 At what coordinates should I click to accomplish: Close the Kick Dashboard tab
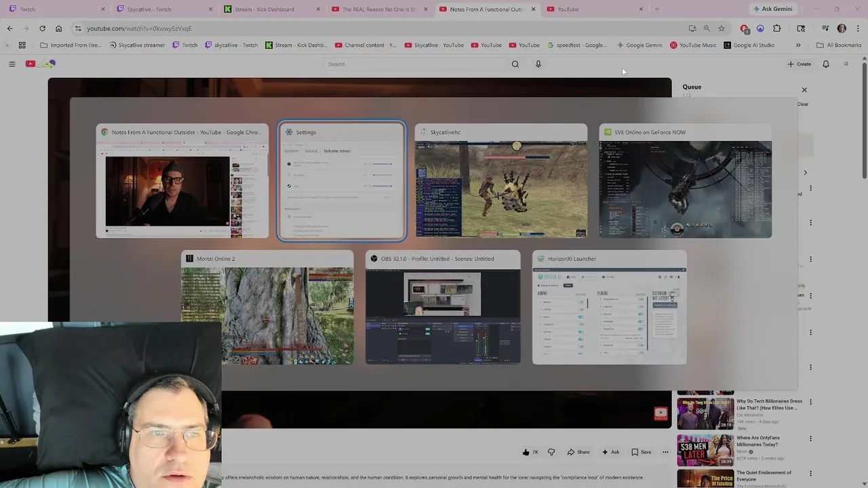318,9
